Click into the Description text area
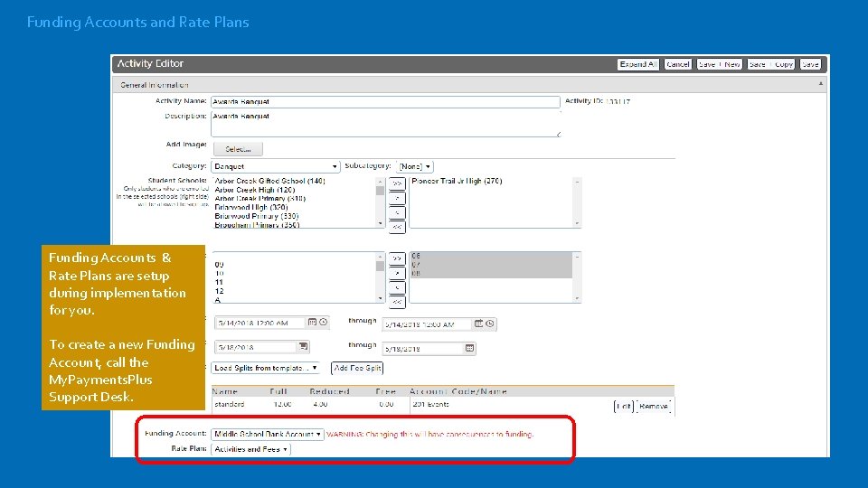868x488 pixels. [x=385, y=124]
